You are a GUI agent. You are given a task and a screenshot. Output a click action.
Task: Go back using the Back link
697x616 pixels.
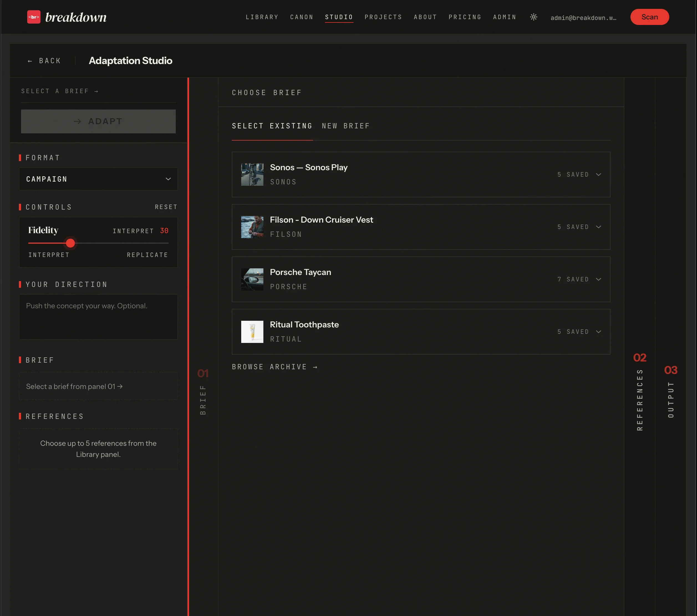(x=44, y=61)
